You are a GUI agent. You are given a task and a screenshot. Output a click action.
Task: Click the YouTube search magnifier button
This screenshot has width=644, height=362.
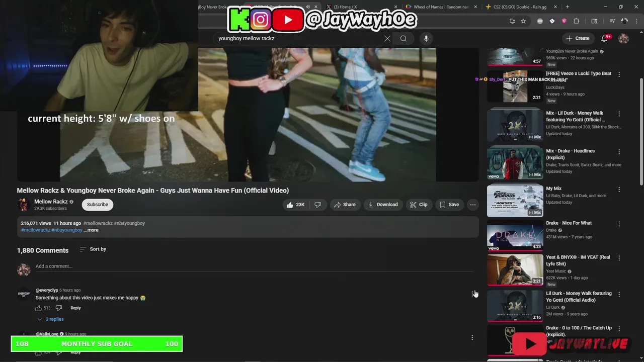[x=404, y=38]
